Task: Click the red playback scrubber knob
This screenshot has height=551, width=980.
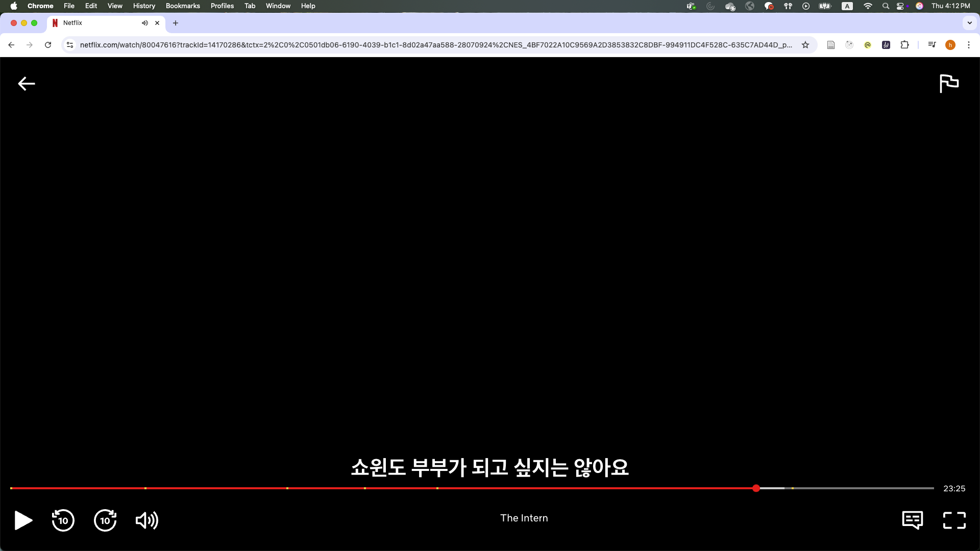Action: click(756, 488)
